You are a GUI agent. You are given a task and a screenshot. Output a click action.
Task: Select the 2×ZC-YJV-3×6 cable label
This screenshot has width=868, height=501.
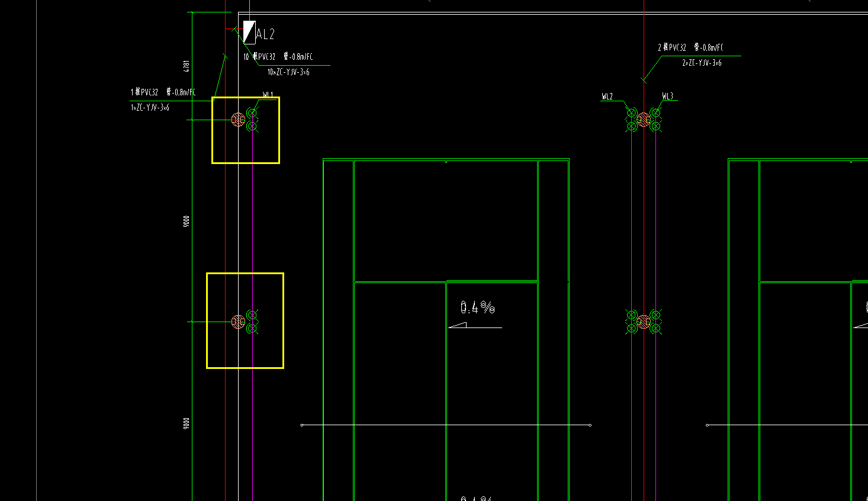[x=702, y=63]
